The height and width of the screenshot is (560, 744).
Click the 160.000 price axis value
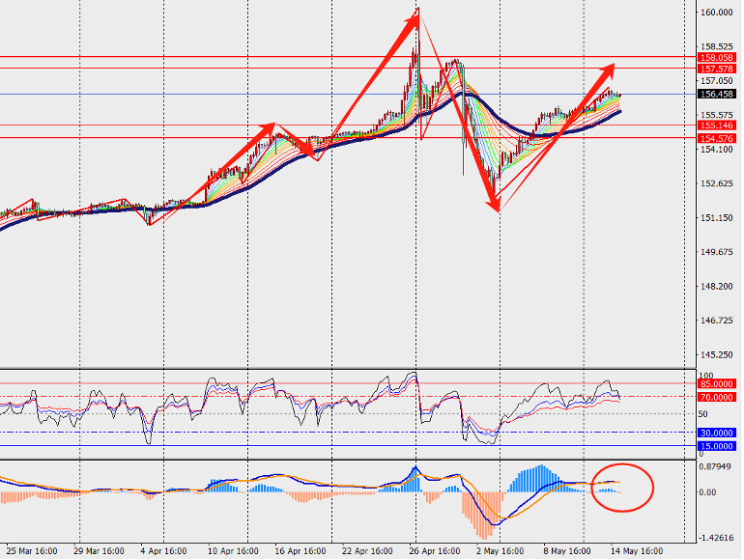point(717,13)
